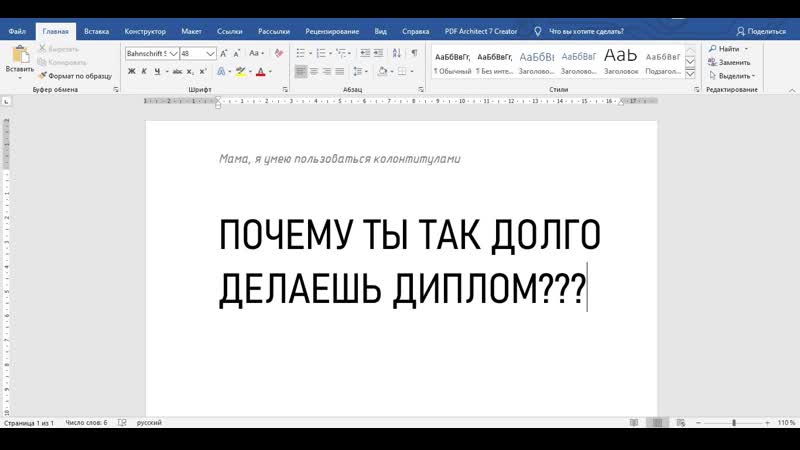This screenshot has height=450, width=800.
Task: Click the Share (Поделиться) button
Action: click(761, 31)
